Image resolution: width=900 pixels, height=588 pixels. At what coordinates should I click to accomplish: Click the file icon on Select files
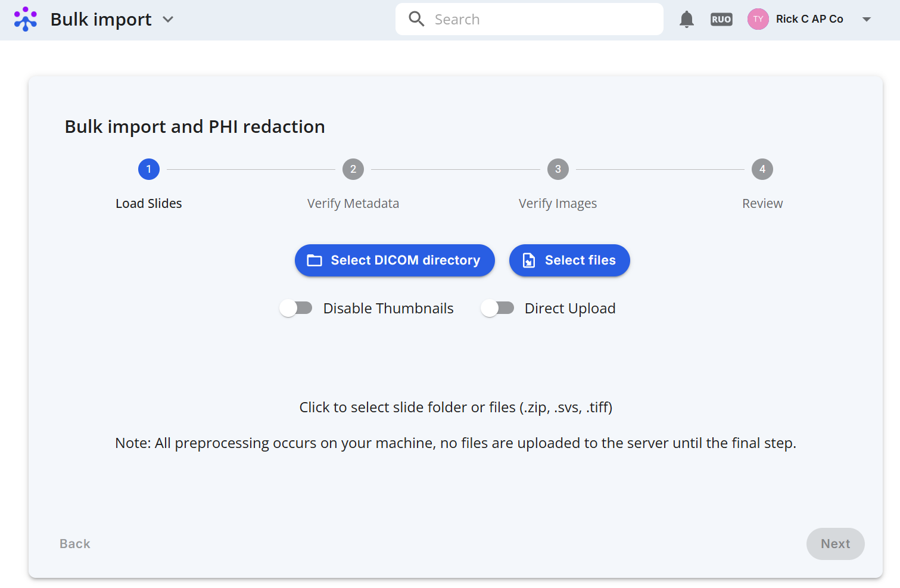pos(529,260)
